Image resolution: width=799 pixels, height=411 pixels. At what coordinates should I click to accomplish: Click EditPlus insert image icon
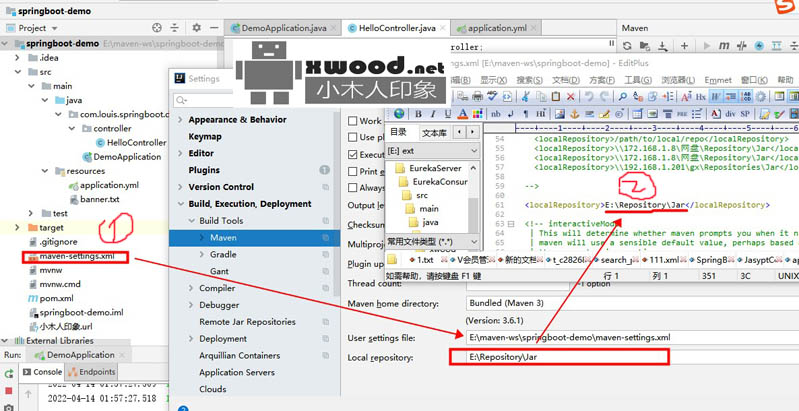click(x=560, y=114)
